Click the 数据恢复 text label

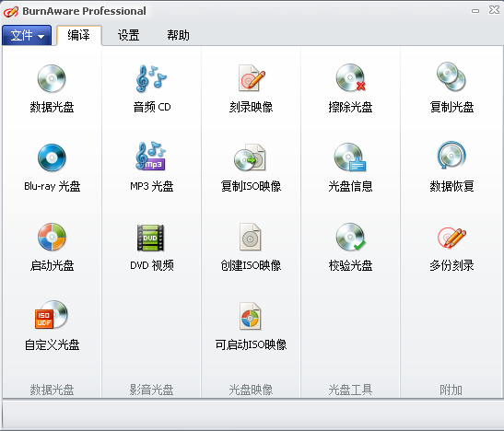click(x=451, y=186)
